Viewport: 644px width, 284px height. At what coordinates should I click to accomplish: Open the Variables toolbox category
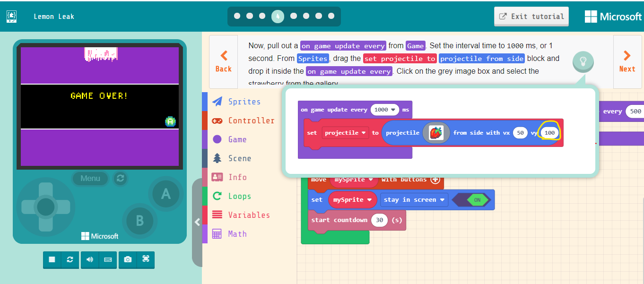pyautogui.click(x=249, y=215)
